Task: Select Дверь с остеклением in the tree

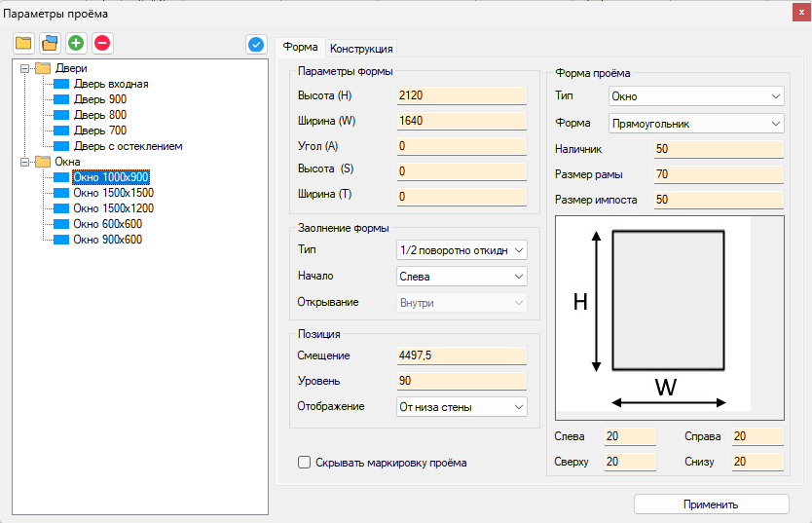Action: [128, 146]
